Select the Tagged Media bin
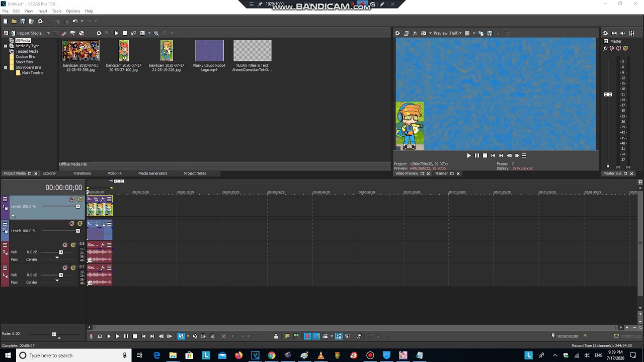The width and height of the screenshot is (644, 362). pos(27,51)
